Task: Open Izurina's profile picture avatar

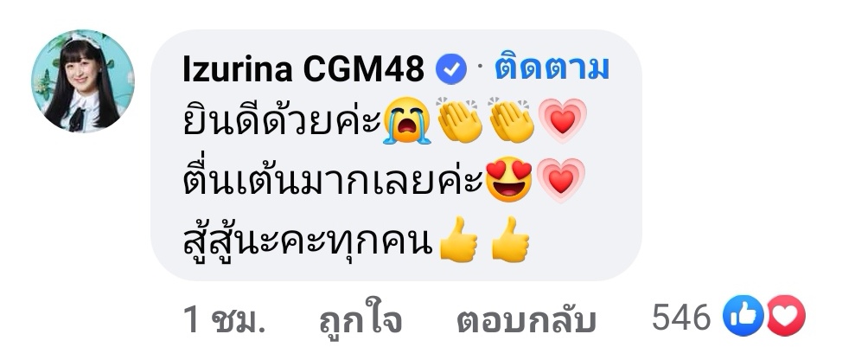Action: coord(83,81)
